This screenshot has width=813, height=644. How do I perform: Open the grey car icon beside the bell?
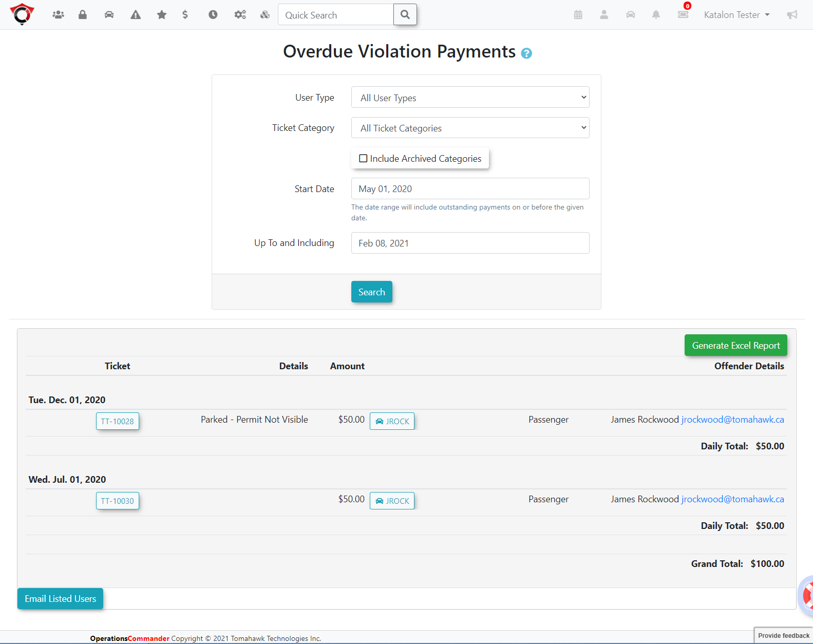(x=631, y=15)
